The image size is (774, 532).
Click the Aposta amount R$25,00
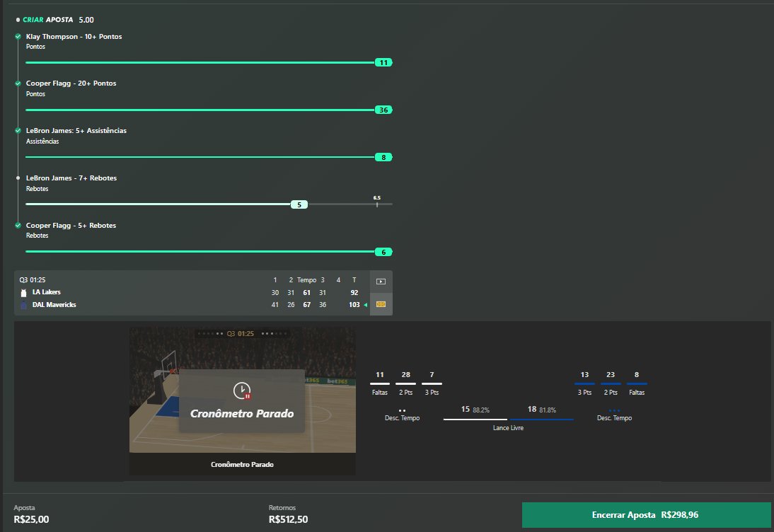(31, 519)
